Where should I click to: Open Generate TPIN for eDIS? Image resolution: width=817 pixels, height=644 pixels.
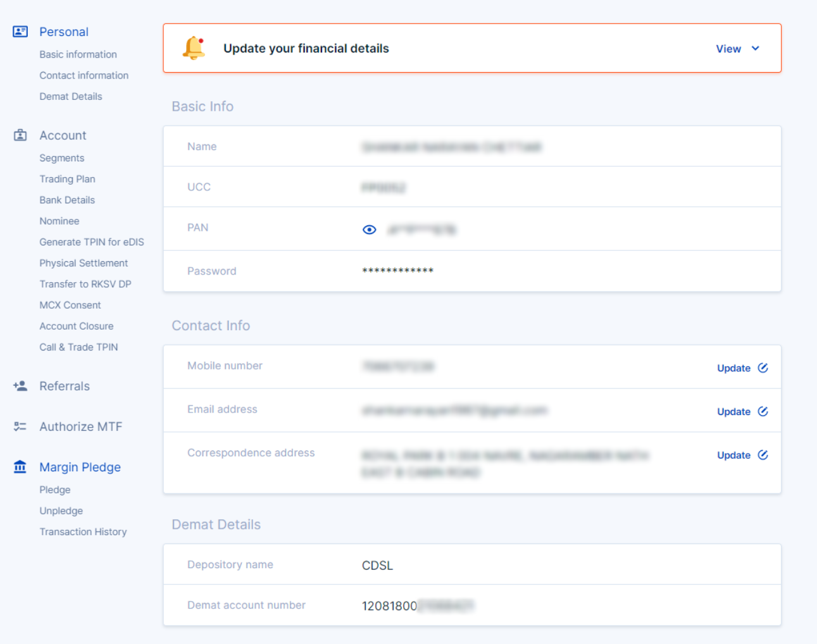[x=92, y=242]
